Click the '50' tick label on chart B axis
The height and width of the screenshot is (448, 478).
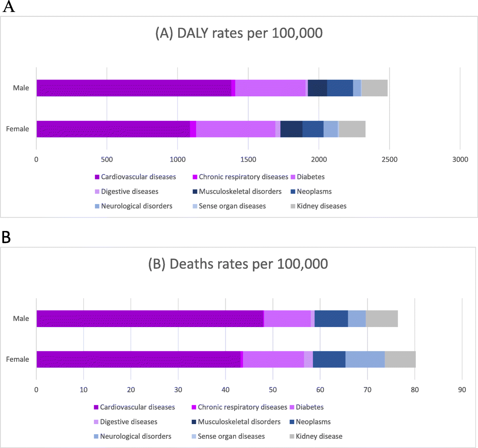pos(273,390)
